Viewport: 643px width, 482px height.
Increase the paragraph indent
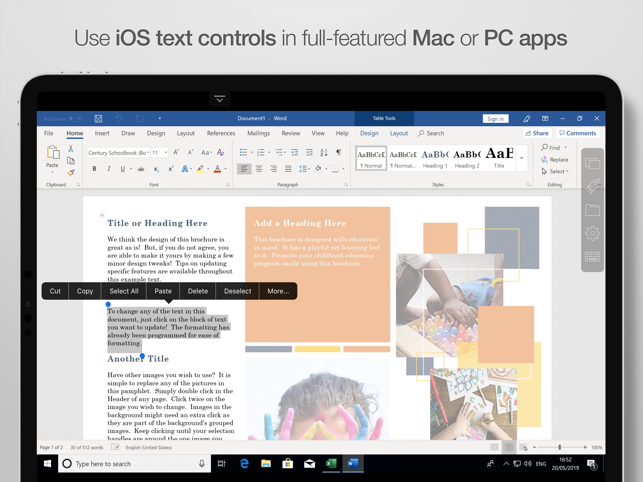pyautogui.click(x=310, y=153)
